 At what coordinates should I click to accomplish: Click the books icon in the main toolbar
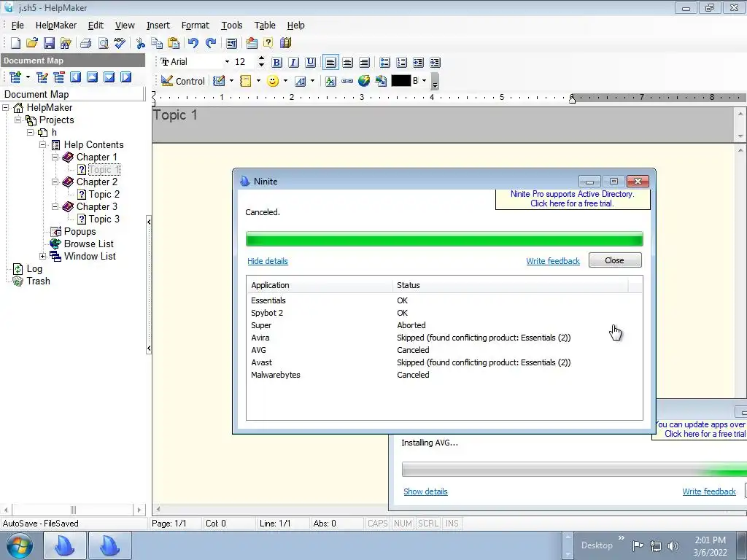[x=285, y=43]
